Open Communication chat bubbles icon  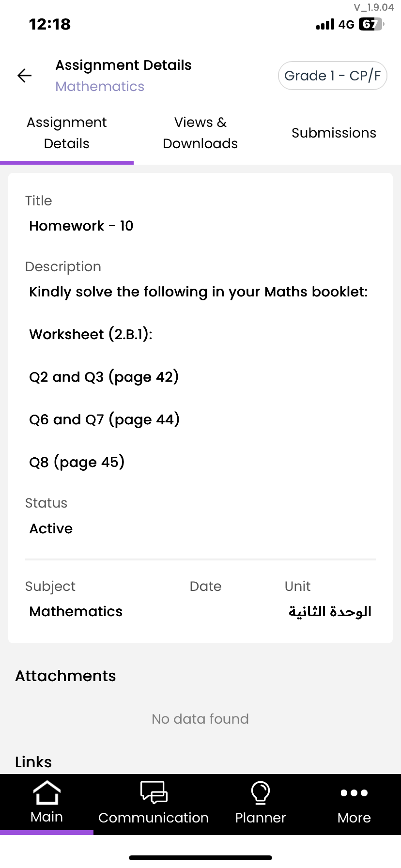(154, 793)
